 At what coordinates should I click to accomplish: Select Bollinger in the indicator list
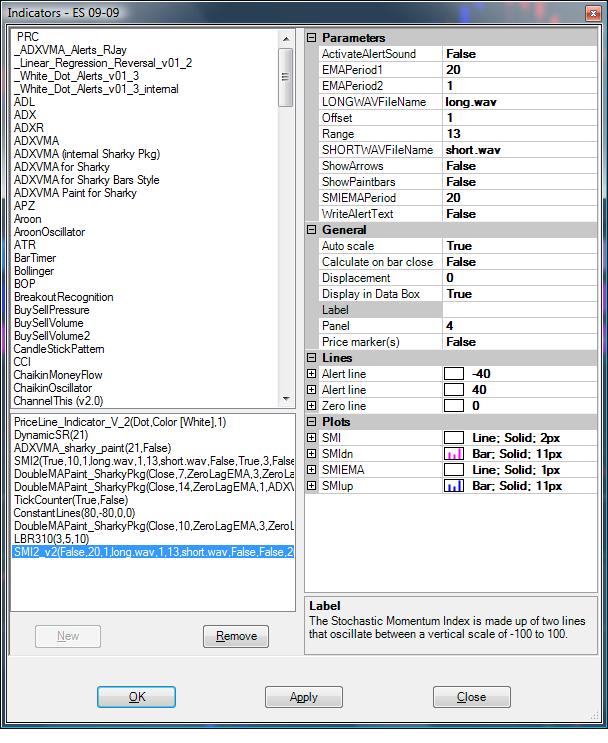click(x=34, y=271)
